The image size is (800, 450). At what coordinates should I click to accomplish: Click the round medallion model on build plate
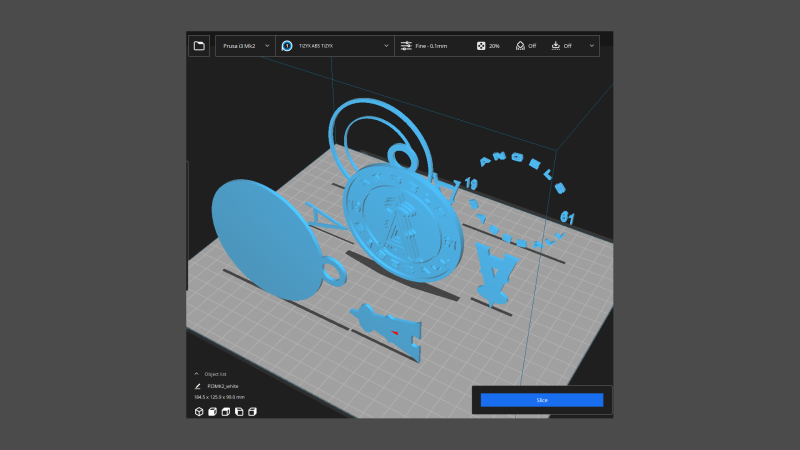tap(405, 223)
